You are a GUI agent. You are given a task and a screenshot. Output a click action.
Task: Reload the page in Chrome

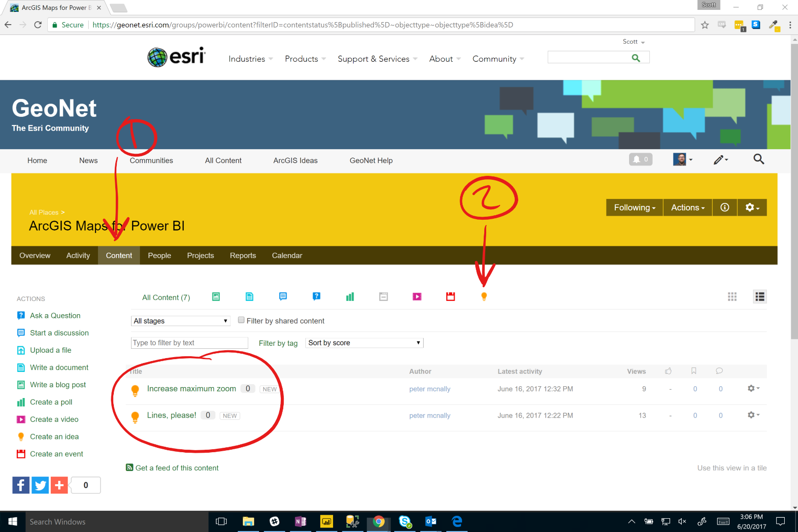click(38, 25)
